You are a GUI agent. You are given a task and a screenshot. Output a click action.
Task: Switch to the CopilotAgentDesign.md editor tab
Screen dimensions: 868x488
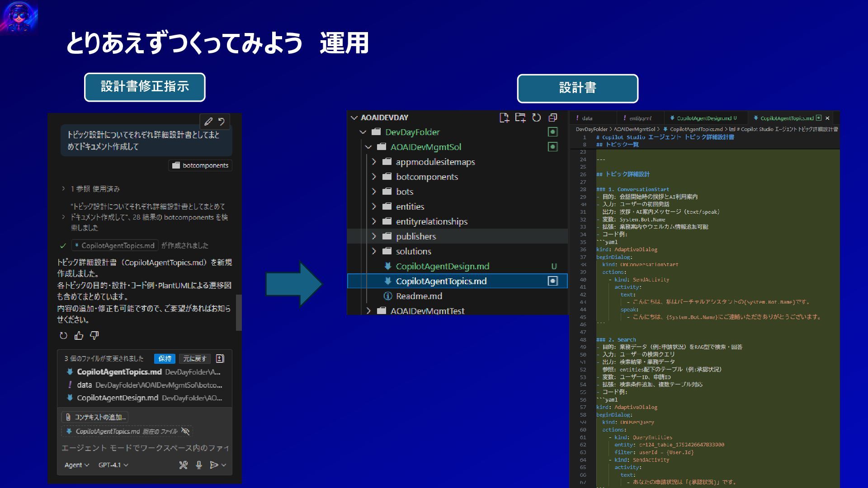coord(705,118)
